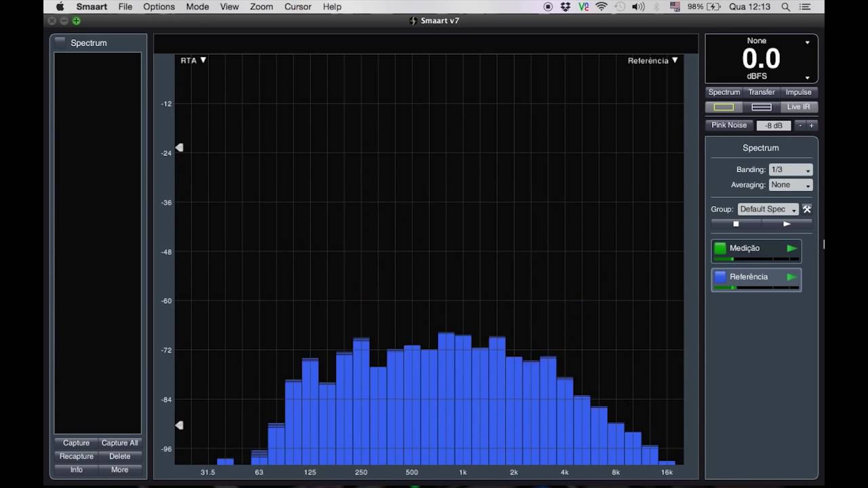The image size is (868, 488).
Task: Toggle the Spectrum data bar checkbox
Action: point(60,42)
